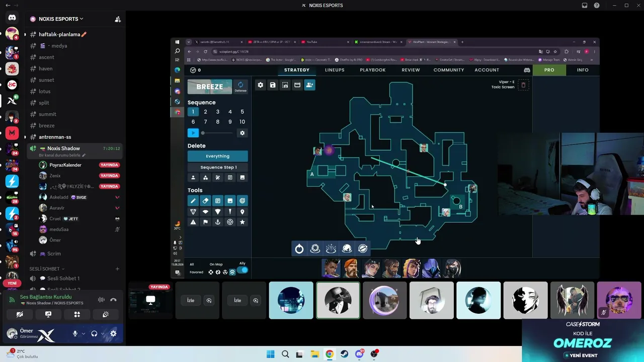Open the REVIEW tab

click(411, 70)
